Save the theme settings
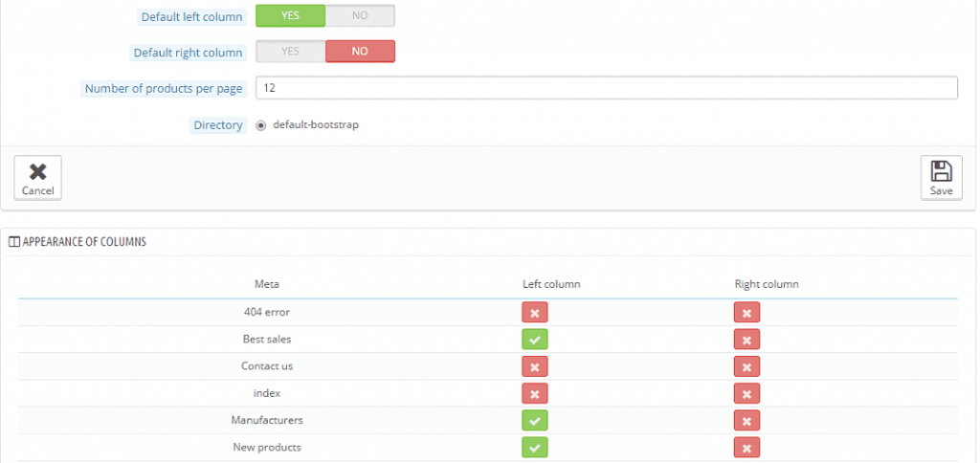The image size is (980, 463). 942,178
